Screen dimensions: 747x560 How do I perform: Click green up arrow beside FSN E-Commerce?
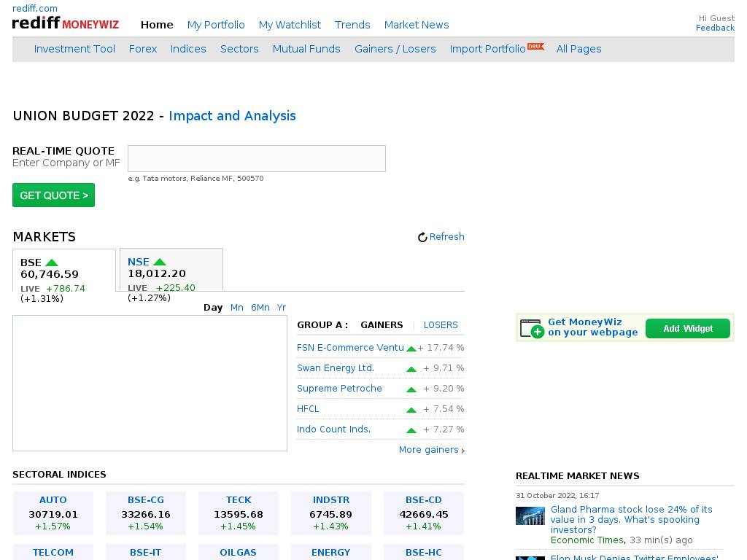tap(411, 349)
